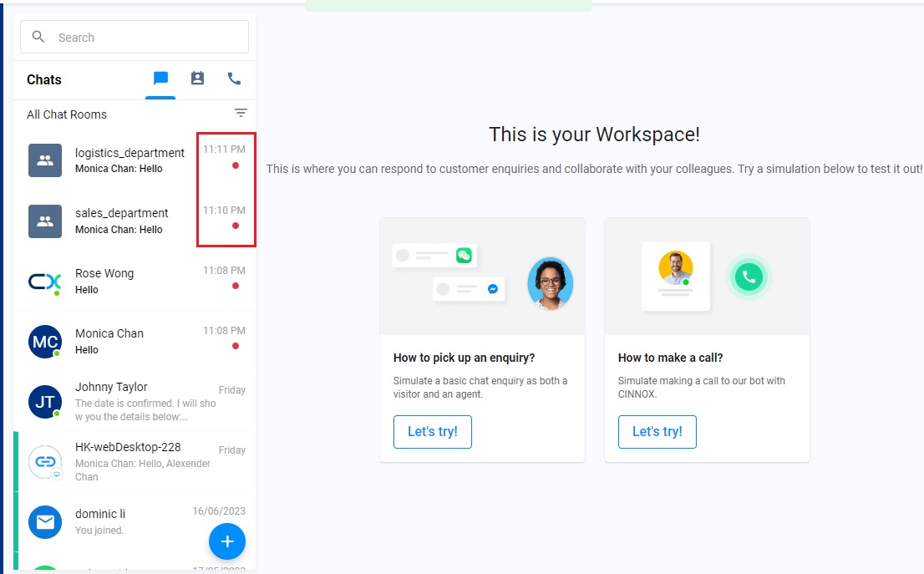Click the logistics_department group avatar icon
Image resolution: width=924 pixels, height=574 pixels.
(45, 160)
